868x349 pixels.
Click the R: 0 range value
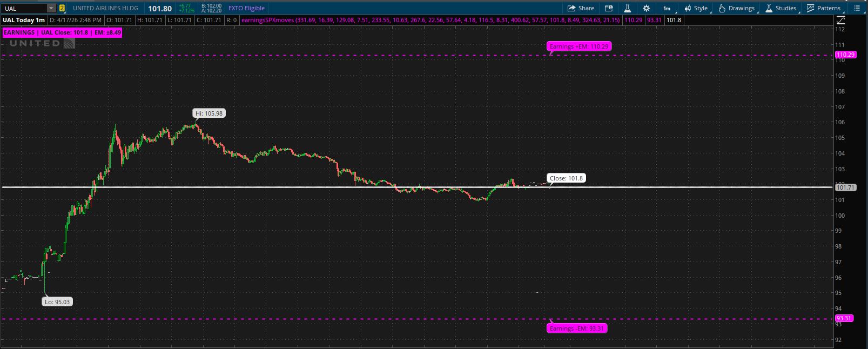[x=231, y=20]
